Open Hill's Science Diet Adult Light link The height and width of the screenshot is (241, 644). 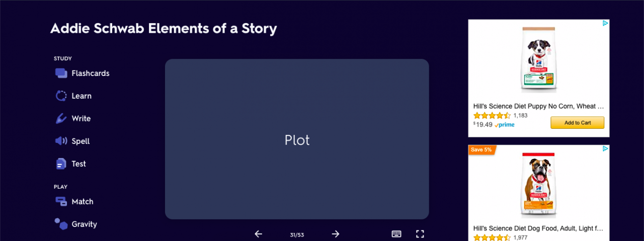click(x=538, y=228)
